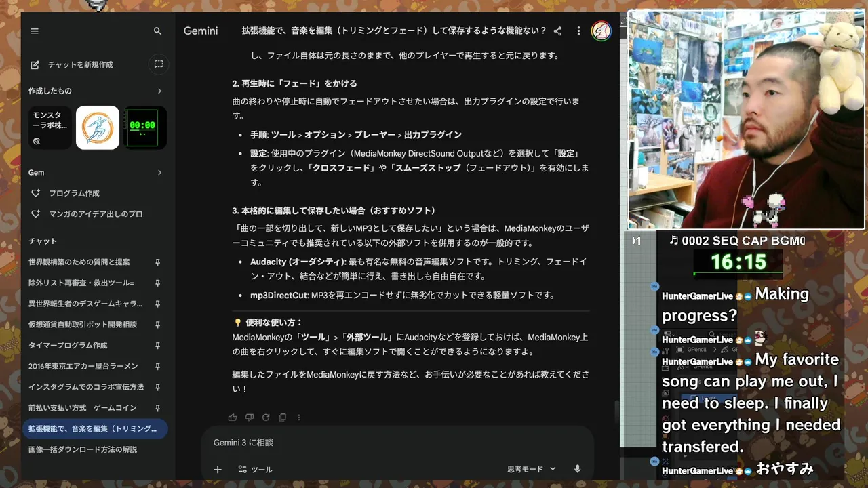This screenshot has height=488, width=868.
Task: Click heading 3. 本格的に編集して保存したい場合
Action: coord(334,211)
